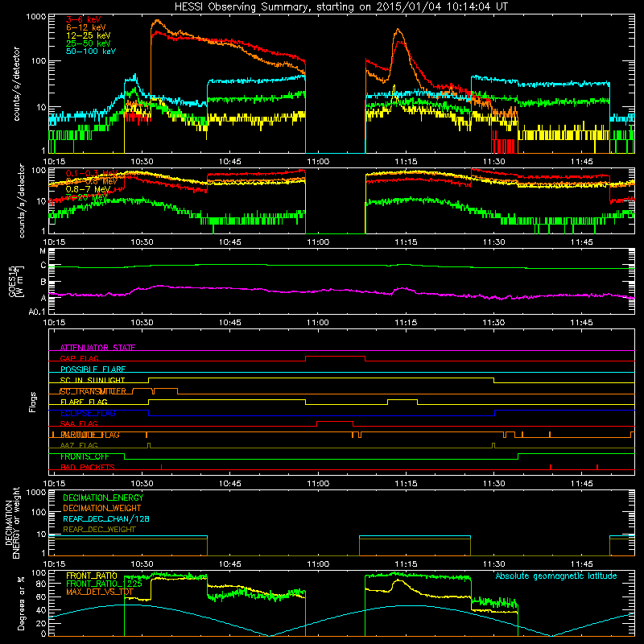
Task: Click the M class tick label
Action: (x=43, y=251)
